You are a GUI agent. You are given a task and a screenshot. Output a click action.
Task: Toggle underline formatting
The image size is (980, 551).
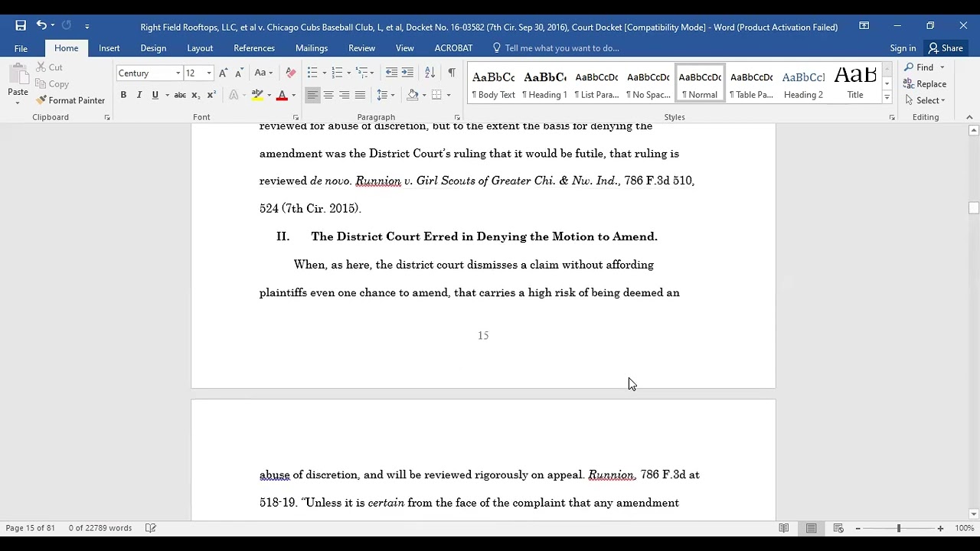pos(155,95)
